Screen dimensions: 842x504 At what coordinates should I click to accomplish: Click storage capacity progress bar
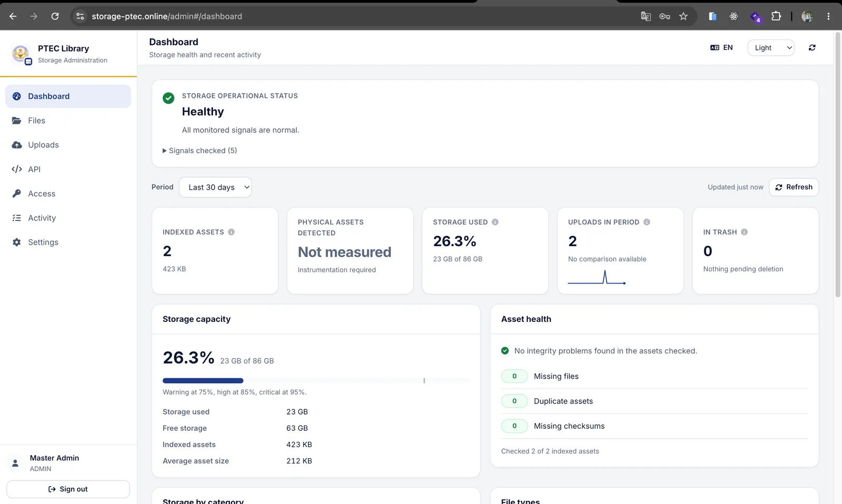(316, 380)
